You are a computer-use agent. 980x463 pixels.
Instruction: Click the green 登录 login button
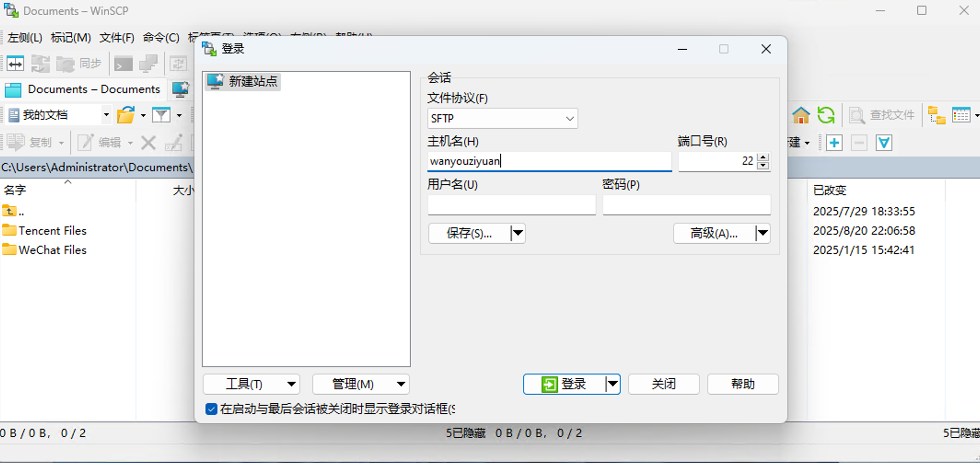(564, 384)
